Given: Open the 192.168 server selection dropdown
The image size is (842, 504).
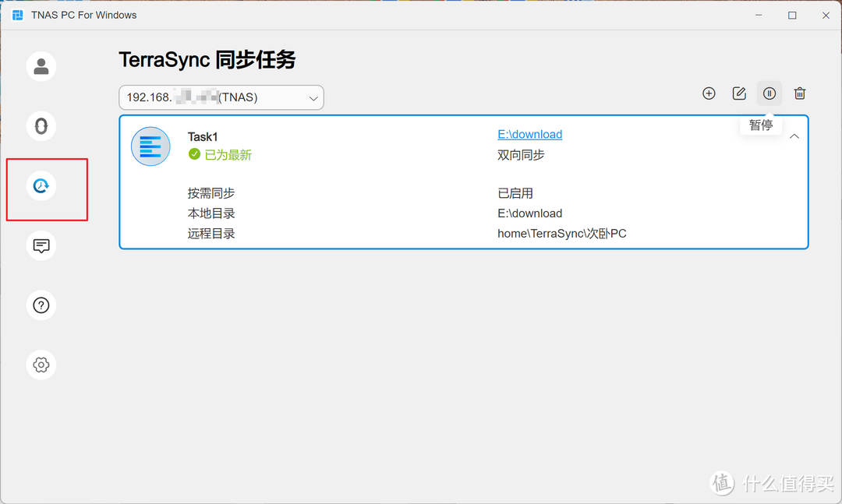Looking at the screenshot, I should tap(221, 97).
